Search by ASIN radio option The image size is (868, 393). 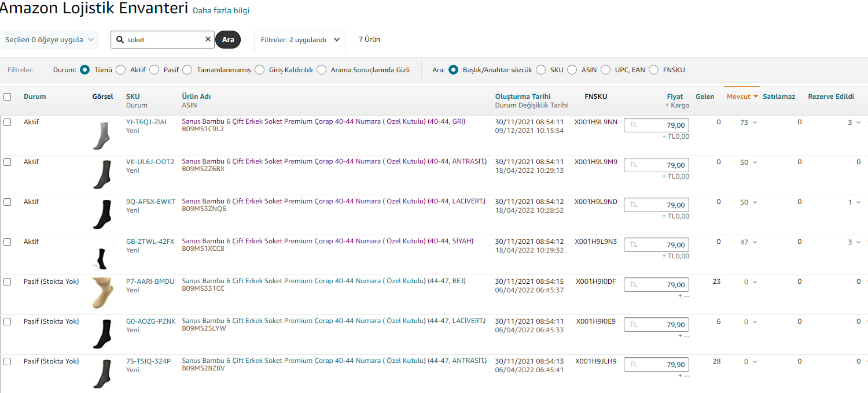coord(572,70)
